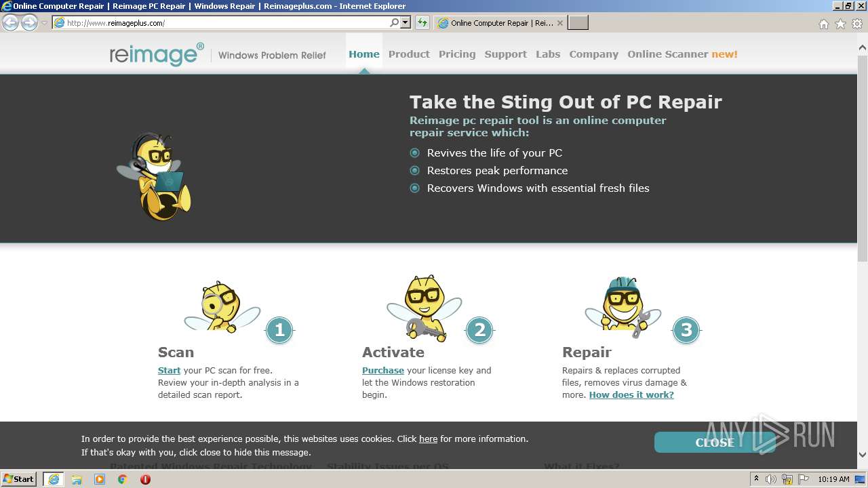Click the network tray icon
This screenshot has width=868, height=488.
click(787, 479)
